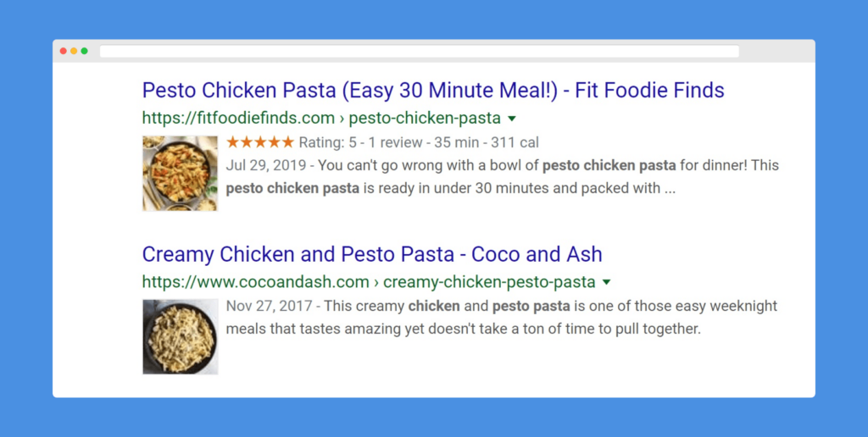Click the orange five-star rating
The image size is (868, 437).
point(260,142)
